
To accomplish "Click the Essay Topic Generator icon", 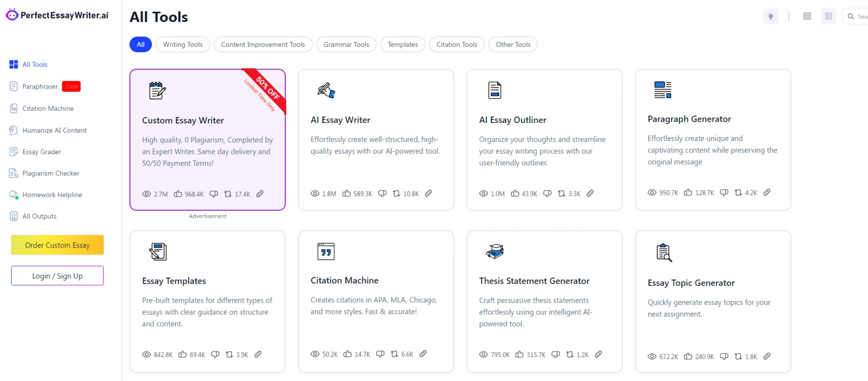I will point(664,253).
